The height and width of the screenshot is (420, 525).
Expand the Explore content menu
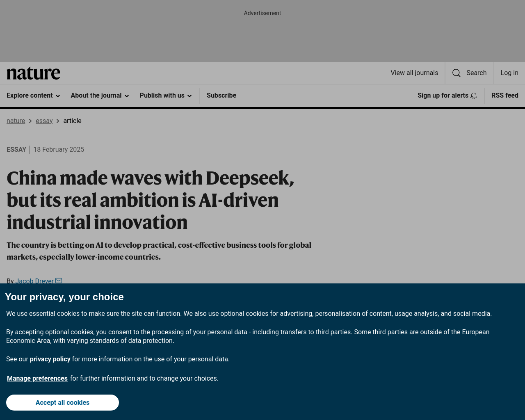(33, 96)
